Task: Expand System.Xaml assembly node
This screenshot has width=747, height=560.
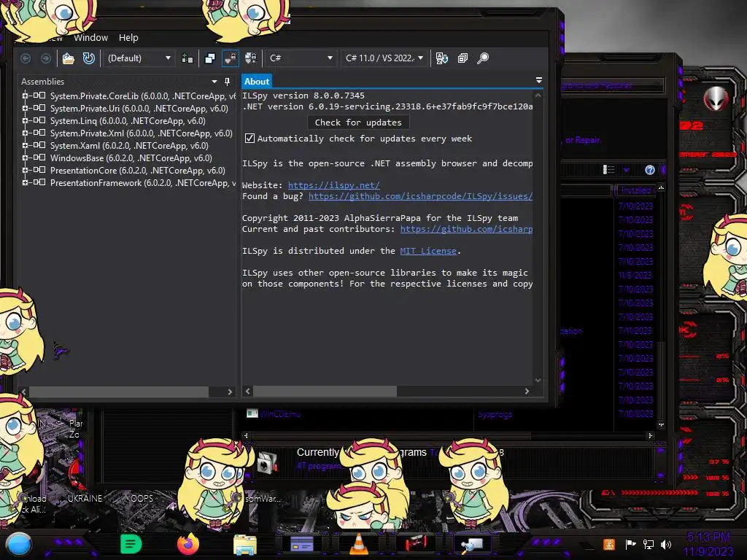Action: tap(25, 145)
